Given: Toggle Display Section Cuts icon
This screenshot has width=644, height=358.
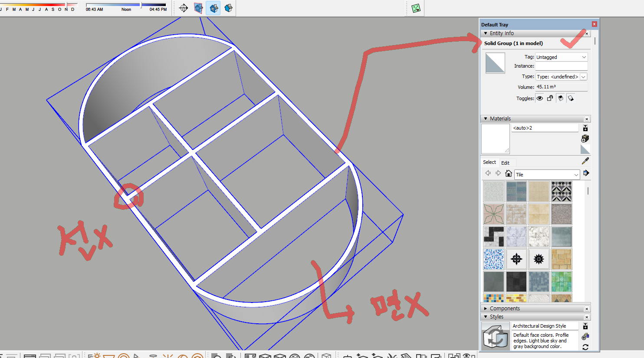Looking at the screenshot, I should (x=213, y=8).
